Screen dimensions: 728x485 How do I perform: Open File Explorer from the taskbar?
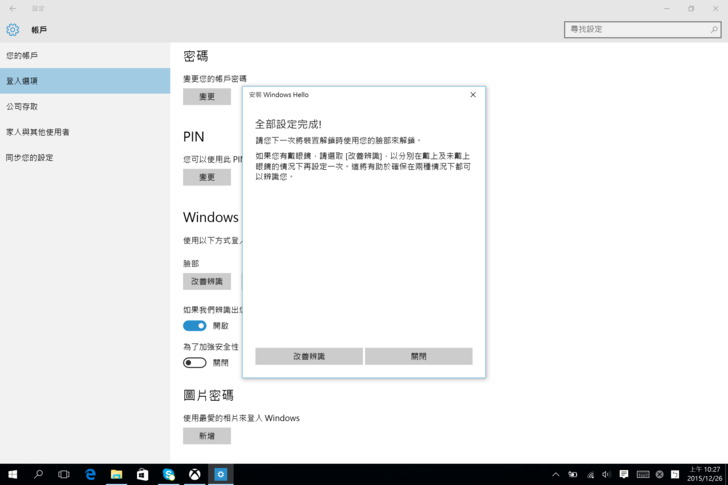coord(117,474)
